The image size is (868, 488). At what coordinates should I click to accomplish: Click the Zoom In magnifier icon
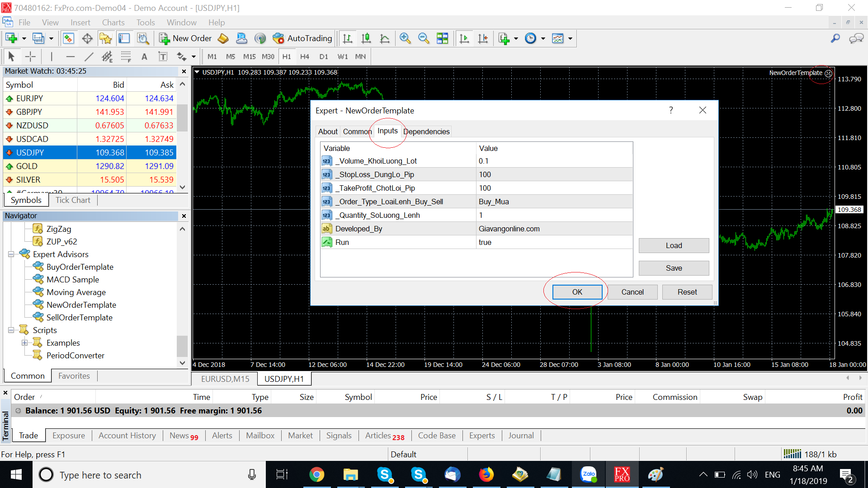click(405, 38)
